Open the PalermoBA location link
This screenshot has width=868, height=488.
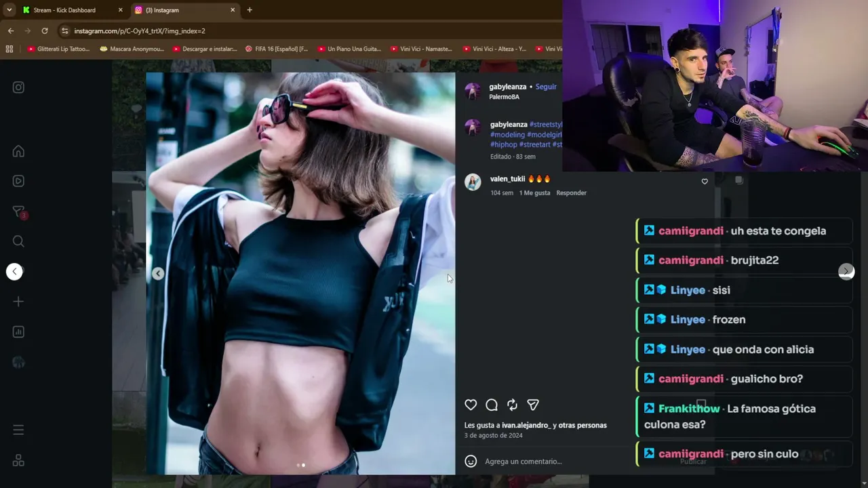tap(504, 97)
